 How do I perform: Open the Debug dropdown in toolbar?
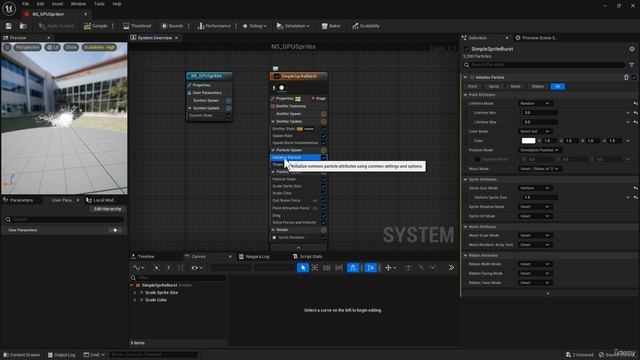point(254,26)
